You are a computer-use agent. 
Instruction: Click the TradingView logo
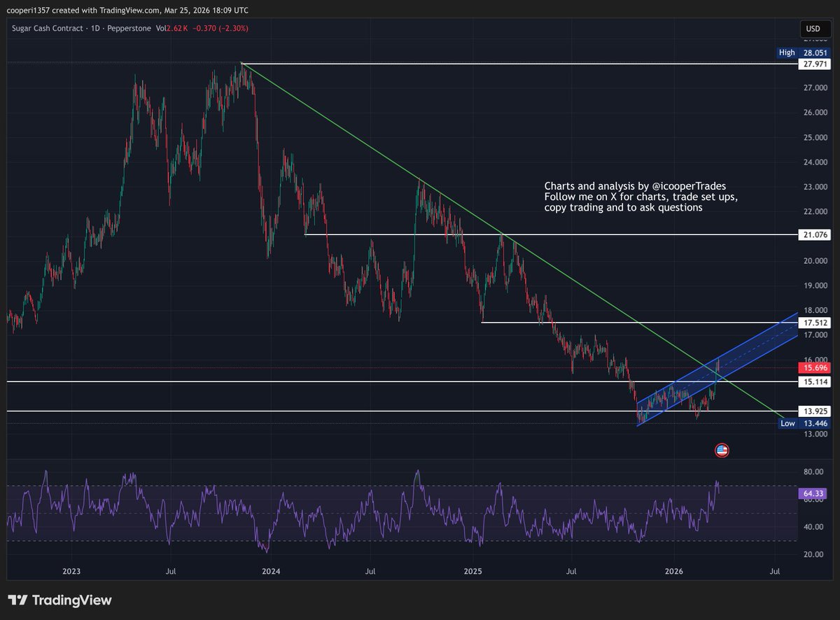coord(60,600)
